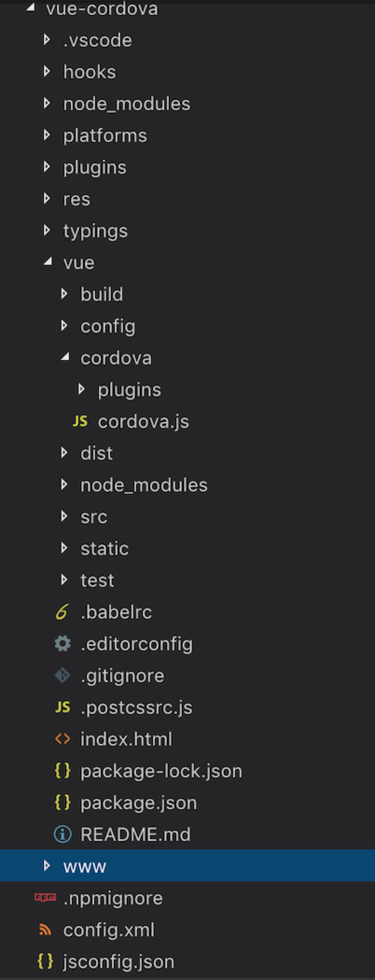Screen dimensions: 375x980
Task: Open jsconfig.json at the bottom
Action: (118, 961)
